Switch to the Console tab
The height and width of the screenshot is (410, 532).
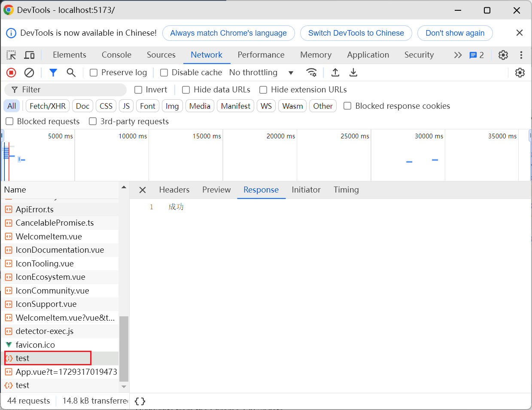coord(116,55)
